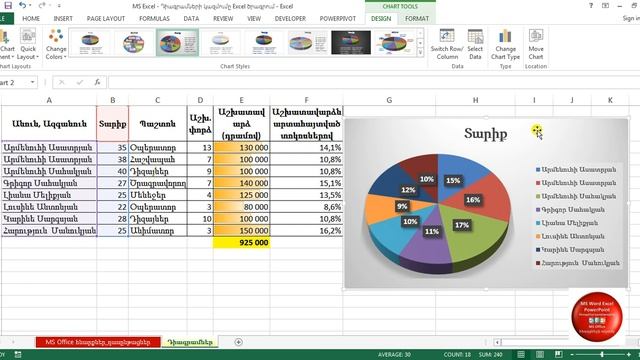Open the FORMULAS tab
Image resolution: width=640 pixels, height=360 pixels.
click(x=154, y=19)
